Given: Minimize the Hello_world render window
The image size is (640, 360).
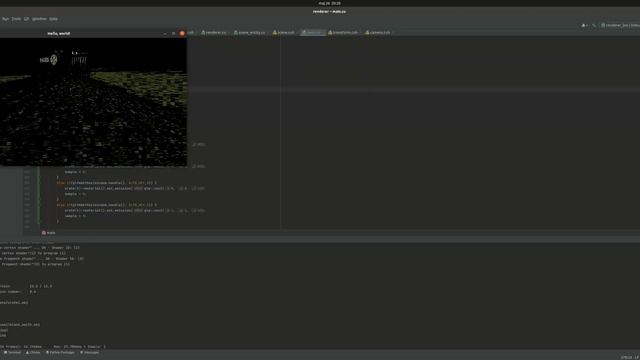Looking at the screenshot, I should pos(165,33).
